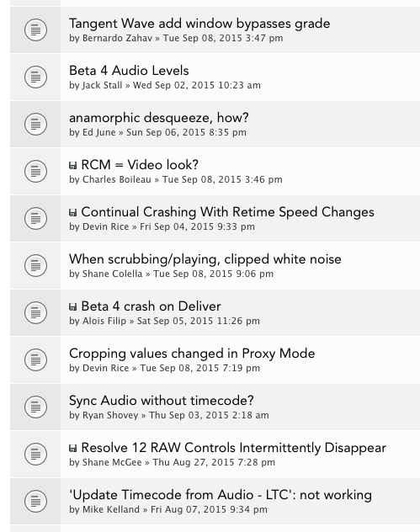This screenshot has height=532, width=420.
Task: Click attachment icon before RCM = Video look?
Action: click(73, 166)
